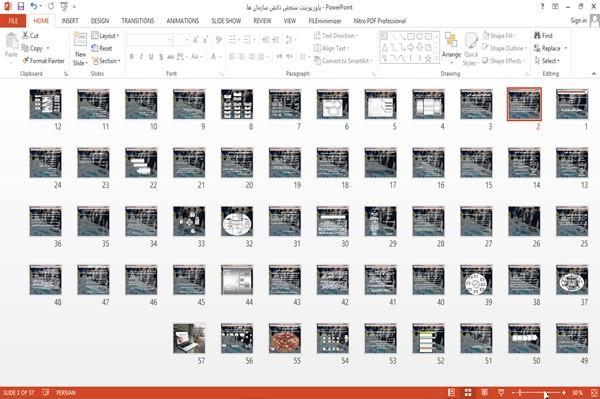Open the Shape Outline dropdown
This screenshot has height=399, width=600.
tap(504, 48)
